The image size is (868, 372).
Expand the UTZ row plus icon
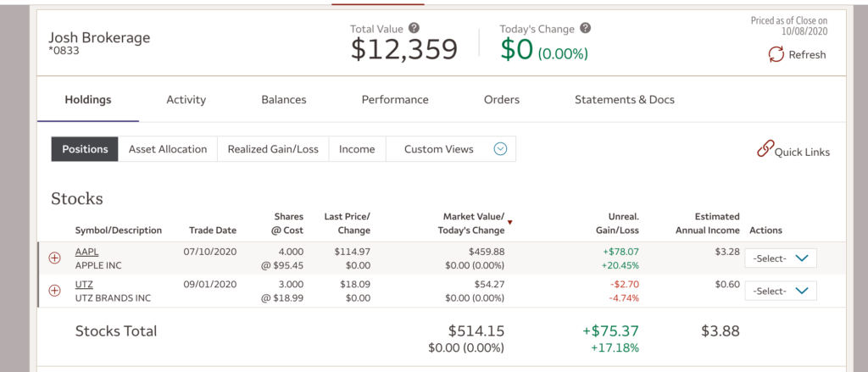click(55, 290)
